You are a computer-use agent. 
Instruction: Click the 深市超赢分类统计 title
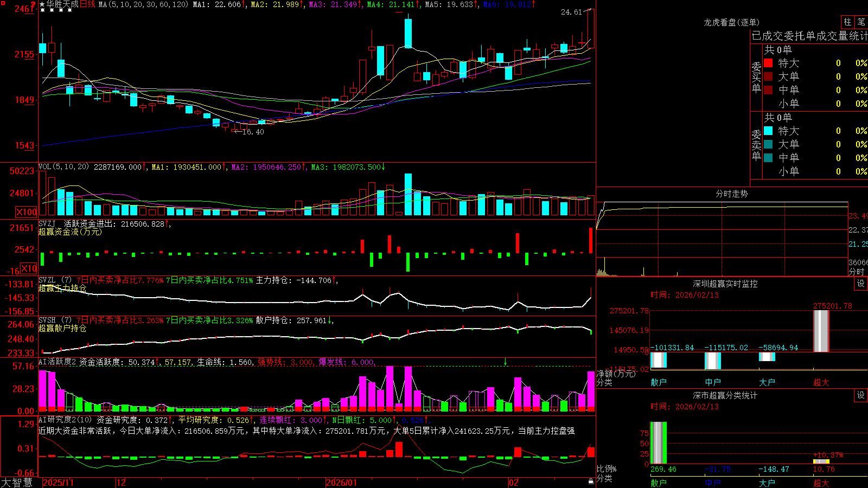tap(725, 395)
